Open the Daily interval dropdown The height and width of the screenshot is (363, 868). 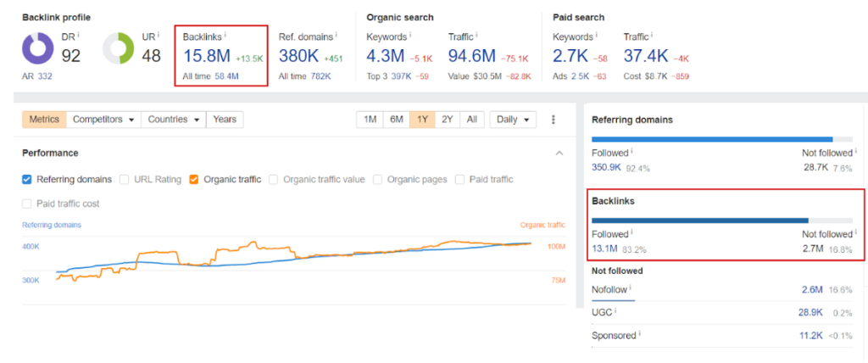512,120
